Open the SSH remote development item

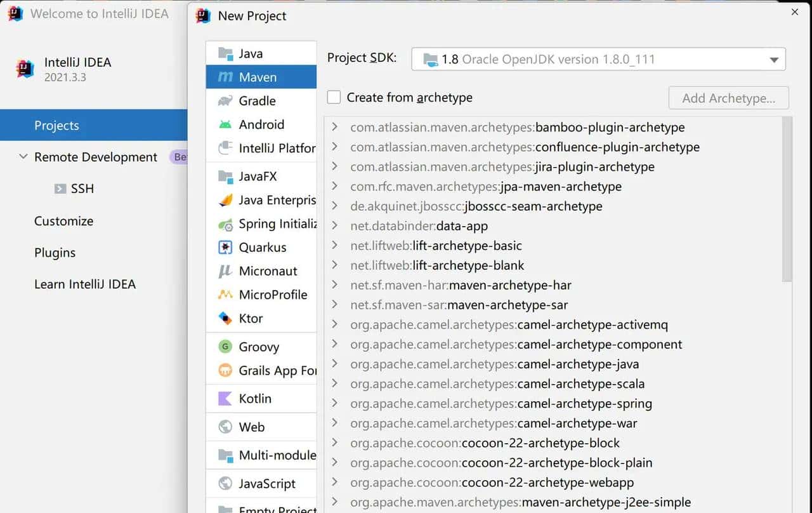coord(82,189)
